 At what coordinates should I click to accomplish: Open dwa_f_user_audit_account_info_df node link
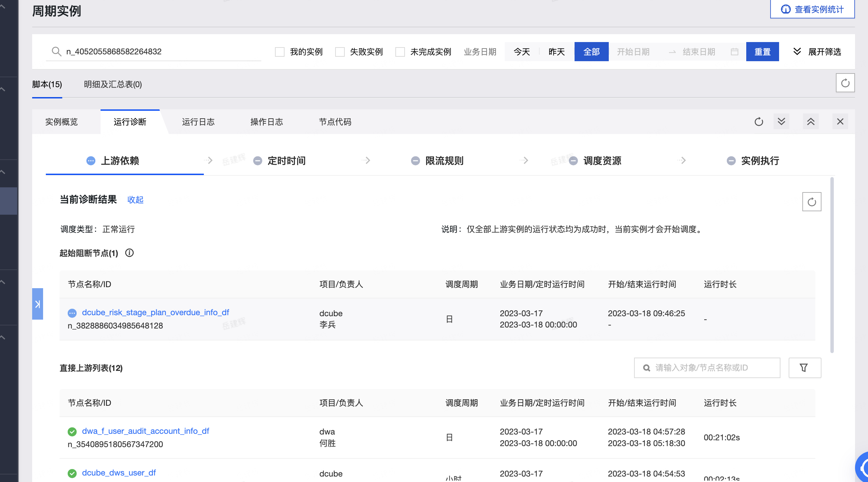pos(146,431)
